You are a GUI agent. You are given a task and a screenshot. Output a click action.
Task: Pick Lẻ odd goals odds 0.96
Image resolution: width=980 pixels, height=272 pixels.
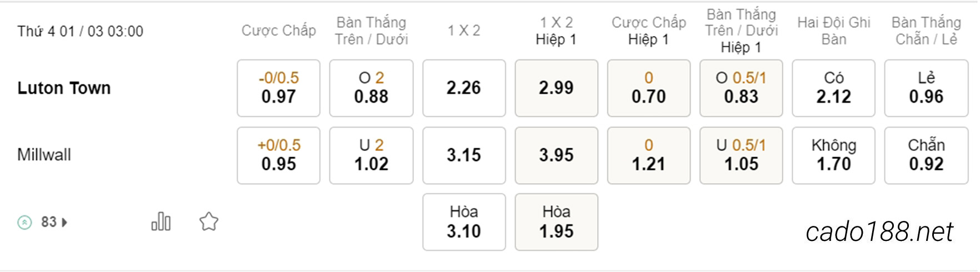(x=926, y=88)
